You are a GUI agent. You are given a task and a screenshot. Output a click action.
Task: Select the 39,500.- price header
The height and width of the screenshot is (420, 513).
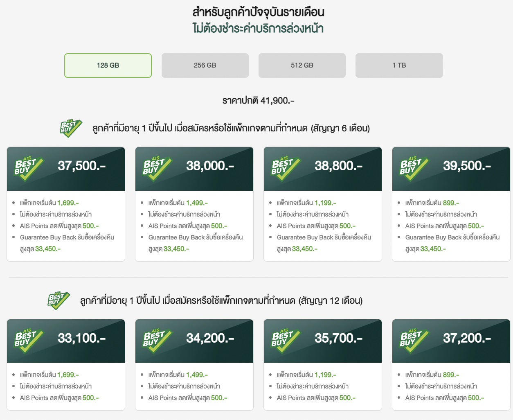click(x=467, y=166)
